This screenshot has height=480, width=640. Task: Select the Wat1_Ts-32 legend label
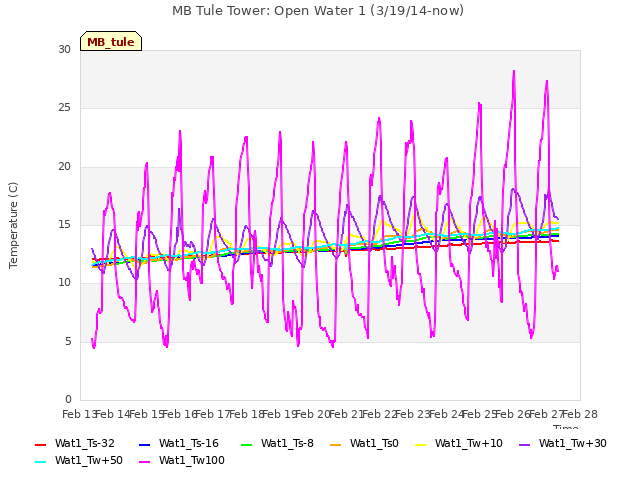[85, 443]
